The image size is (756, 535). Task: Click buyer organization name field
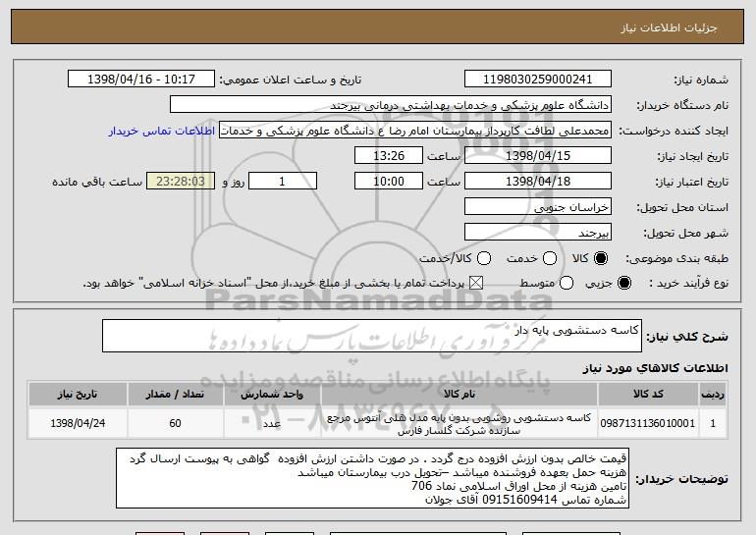391,105
